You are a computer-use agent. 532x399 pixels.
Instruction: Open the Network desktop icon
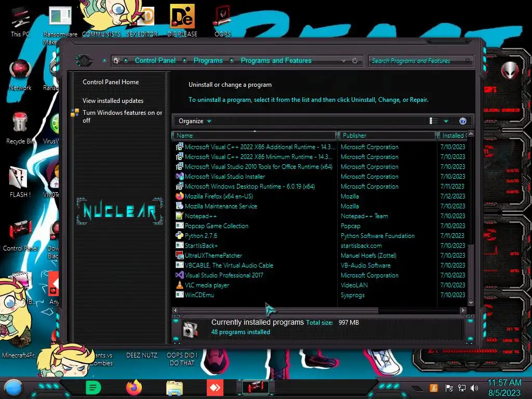pyautogui.click(x=20, y=75)
